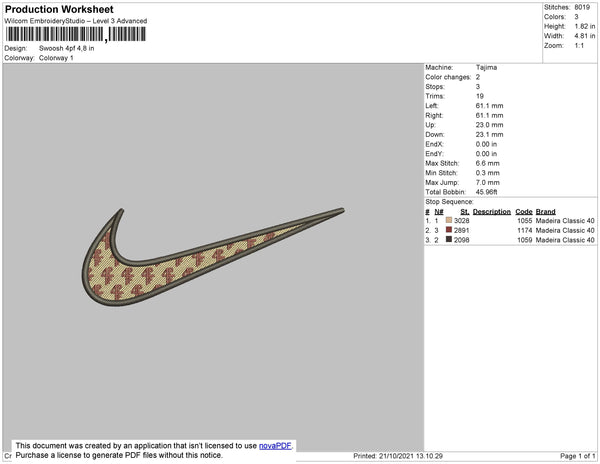Click the Down value '23.1 mm'
Image resolution: width=600 pixels, height=464 pixels.
pos(489,134)
